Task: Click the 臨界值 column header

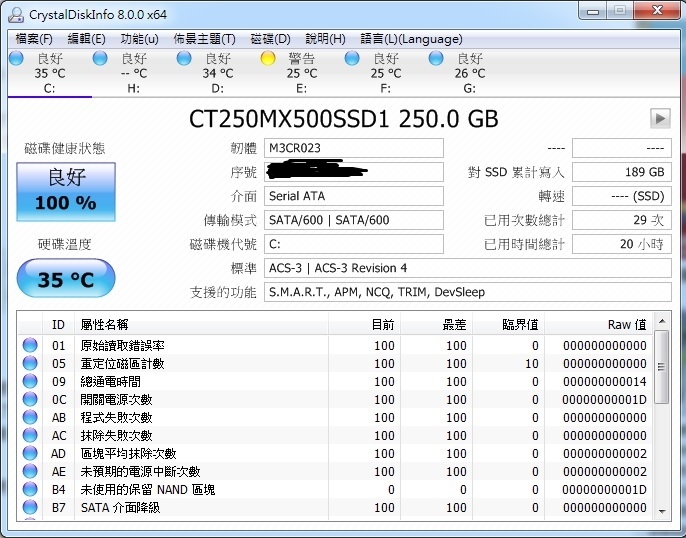Action: coord(508,325)
